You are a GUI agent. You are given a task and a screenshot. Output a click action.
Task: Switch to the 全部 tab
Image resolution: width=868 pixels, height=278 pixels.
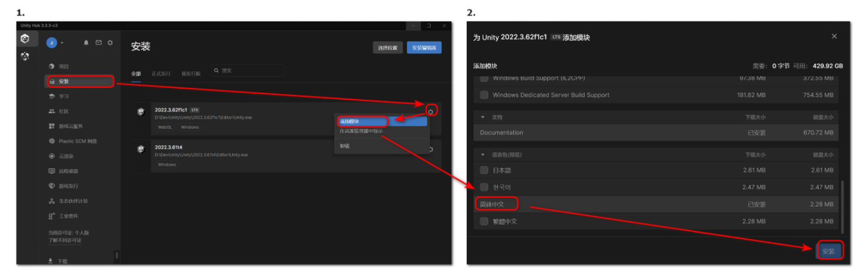pyautogui.click(x=136, y=73)
